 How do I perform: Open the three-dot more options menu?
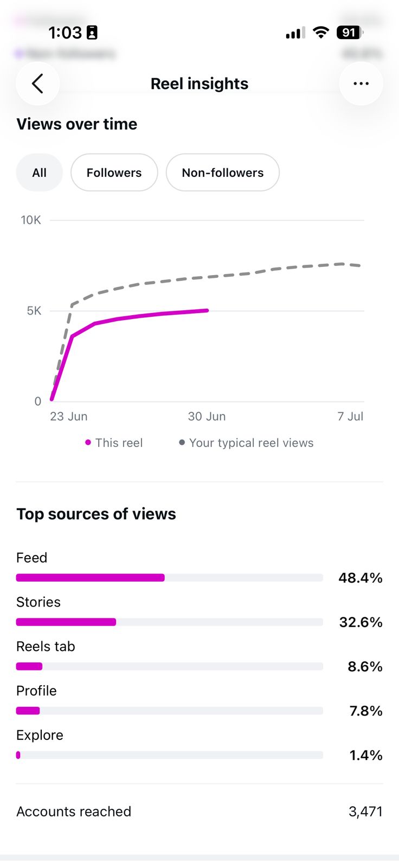[x=361, y=84]
